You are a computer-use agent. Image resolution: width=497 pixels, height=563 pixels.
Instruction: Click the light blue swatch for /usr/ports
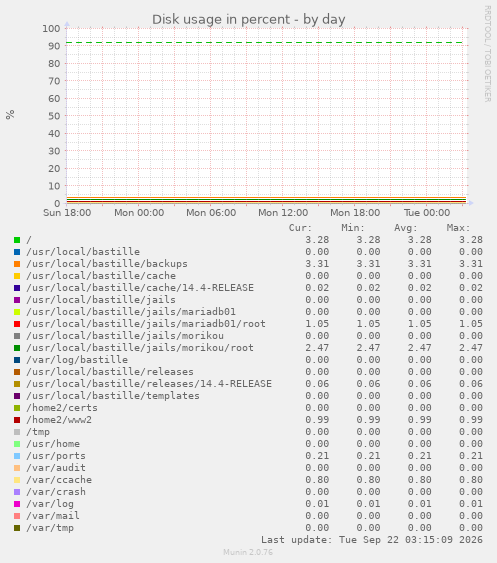point(17,456)
